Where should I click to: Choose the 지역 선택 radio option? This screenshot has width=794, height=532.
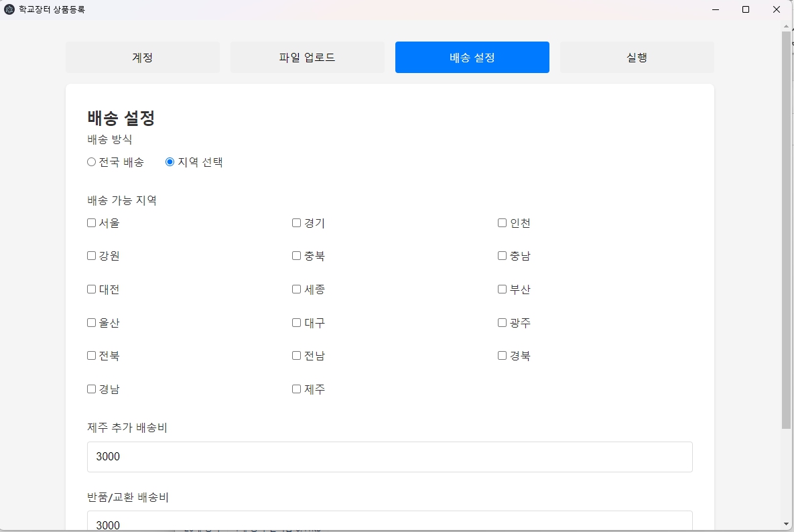pyautogui.click(x=170, y=162)
